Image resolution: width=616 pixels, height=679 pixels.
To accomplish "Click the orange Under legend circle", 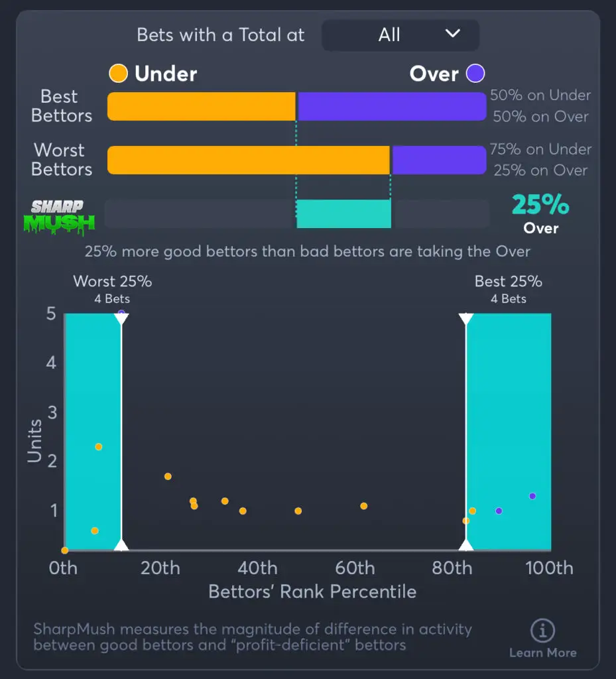I will coord(118,74).
